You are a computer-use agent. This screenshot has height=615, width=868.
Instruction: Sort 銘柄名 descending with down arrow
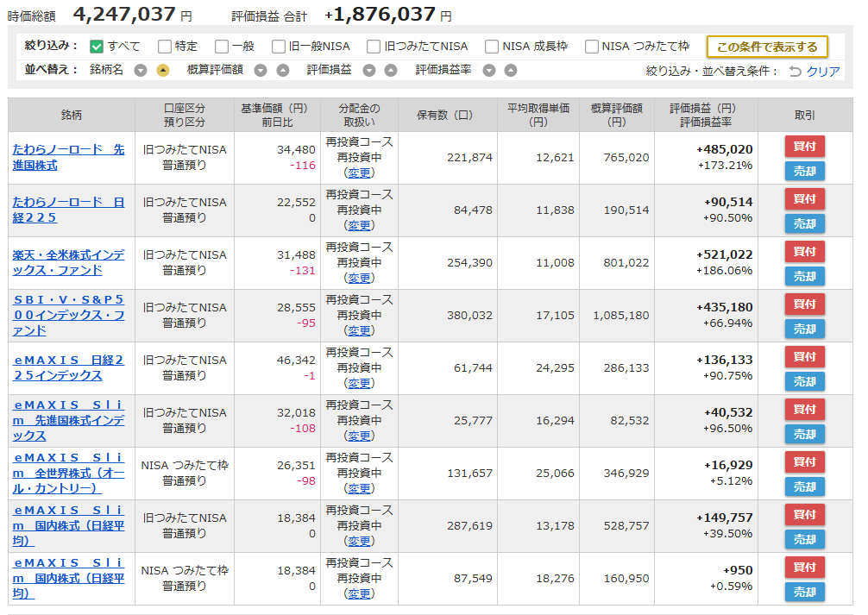[x=141, y=71]
